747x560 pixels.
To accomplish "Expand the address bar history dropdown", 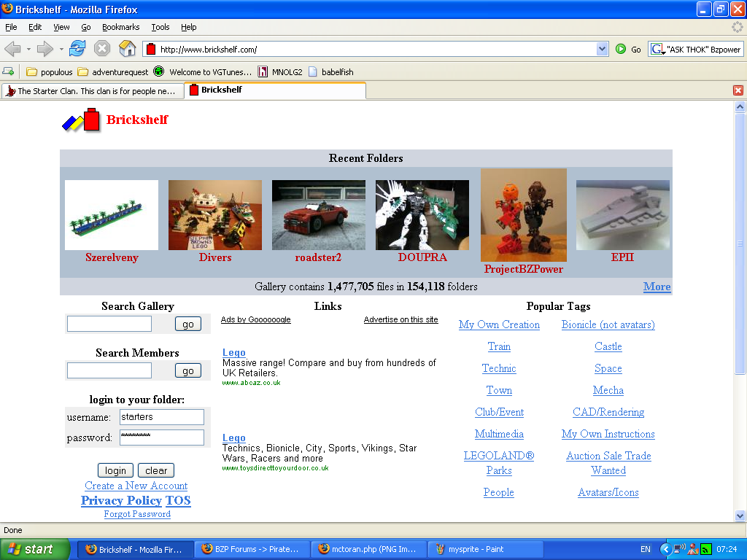I will coord(602,50).
